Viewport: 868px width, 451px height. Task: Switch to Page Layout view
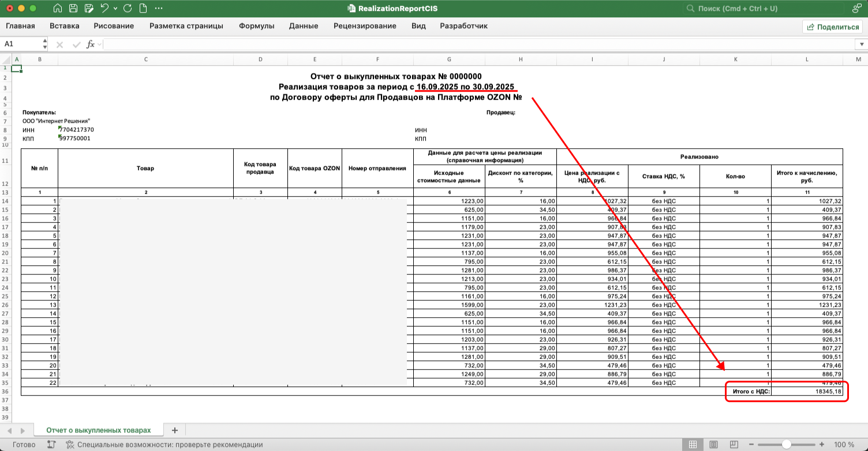(x=713, y=445)
